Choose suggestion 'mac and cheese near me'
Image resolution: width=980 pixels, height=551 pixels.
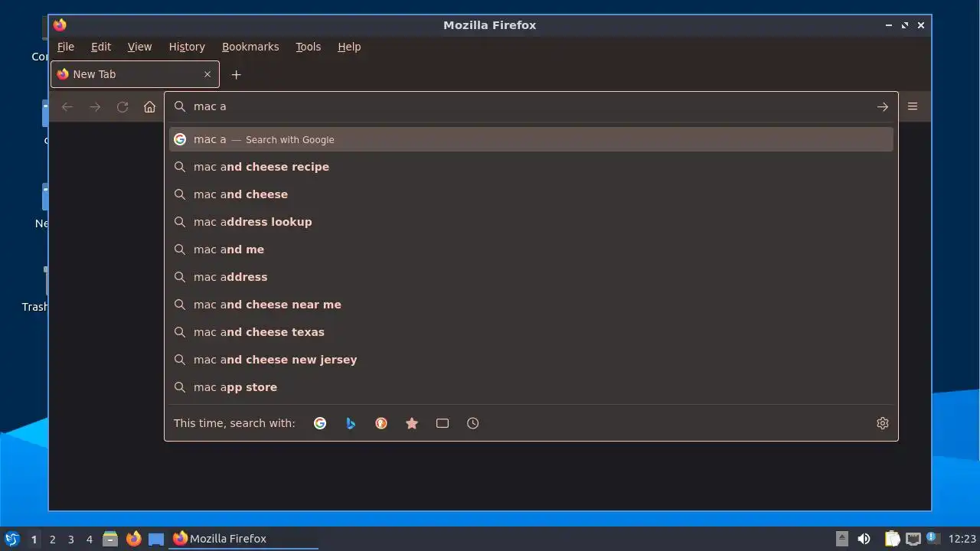click(531, 305)
